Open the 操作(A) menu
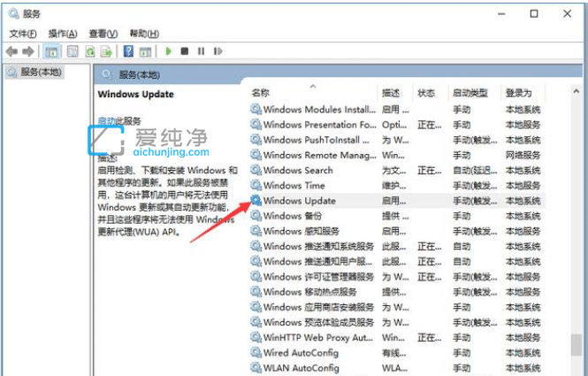The width and height of the screenshot is (588, 376). pyautogui.click(x=63, y=34)
